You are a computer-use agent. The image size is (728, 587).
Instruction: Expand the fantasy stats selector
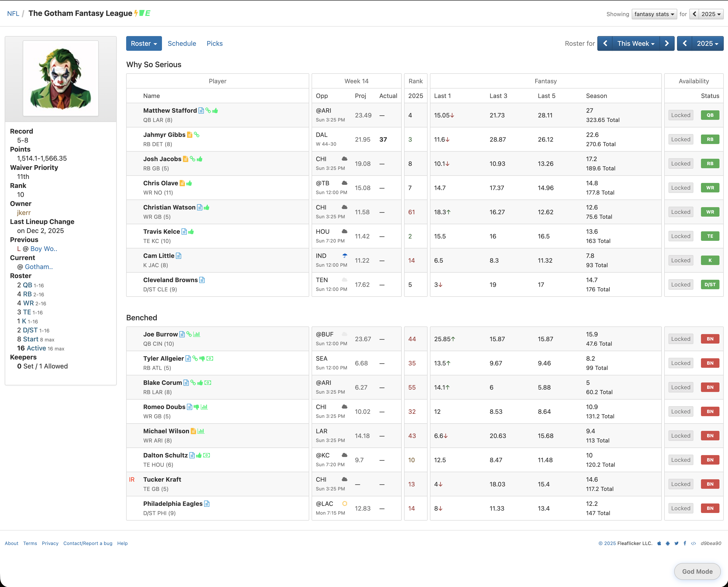(654, 14)
